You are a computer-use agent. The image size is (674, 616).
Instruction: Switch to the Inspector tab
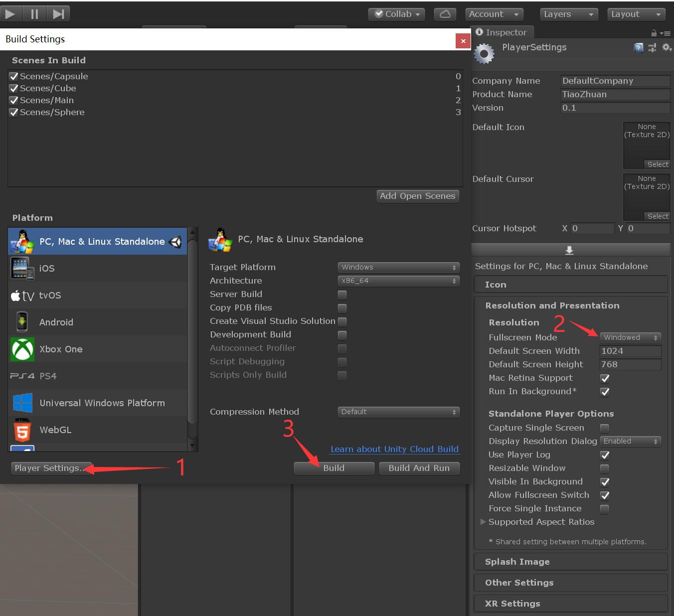[502, 32]
